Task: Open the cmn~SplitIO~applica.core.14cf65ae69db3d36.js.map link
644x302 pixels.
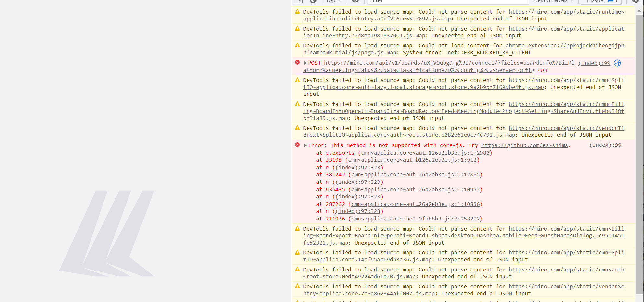Action: tap(464, 256)
